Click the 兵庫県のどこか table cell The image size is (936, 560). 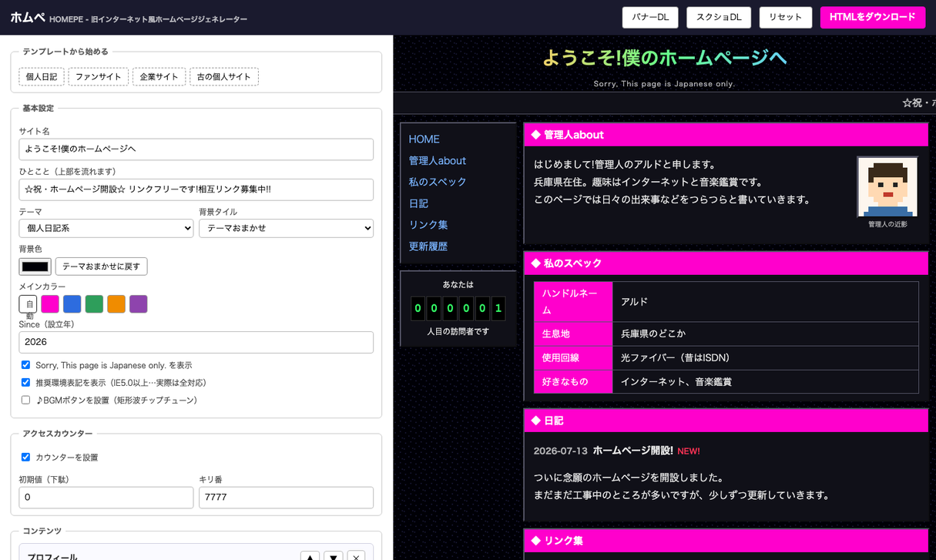coord(766,334)
